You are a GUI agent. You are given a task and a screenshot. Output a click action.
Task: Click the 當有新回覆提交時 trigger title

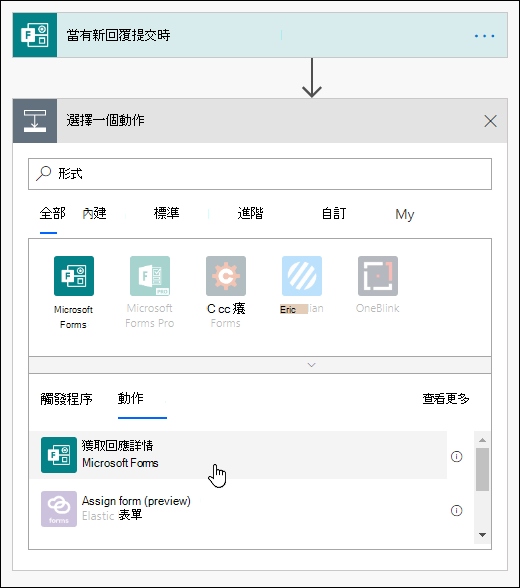(118, 35)
